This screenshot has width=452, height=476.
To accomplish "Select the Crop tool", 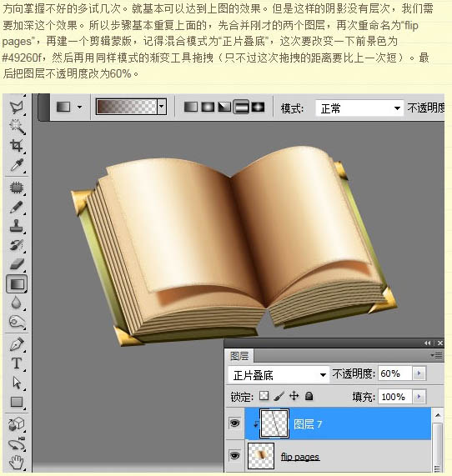I will 16,145.
